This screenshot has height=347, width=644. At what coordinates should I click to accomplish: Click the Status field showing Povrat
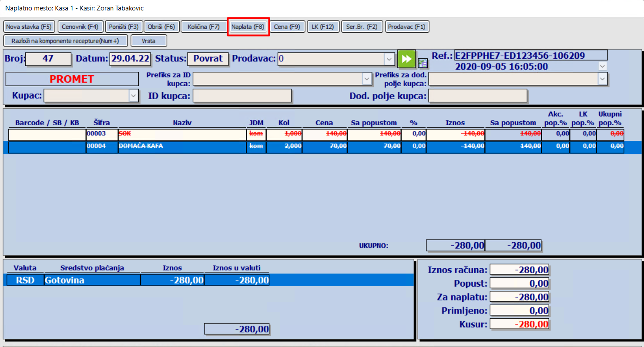coord(208,59)
